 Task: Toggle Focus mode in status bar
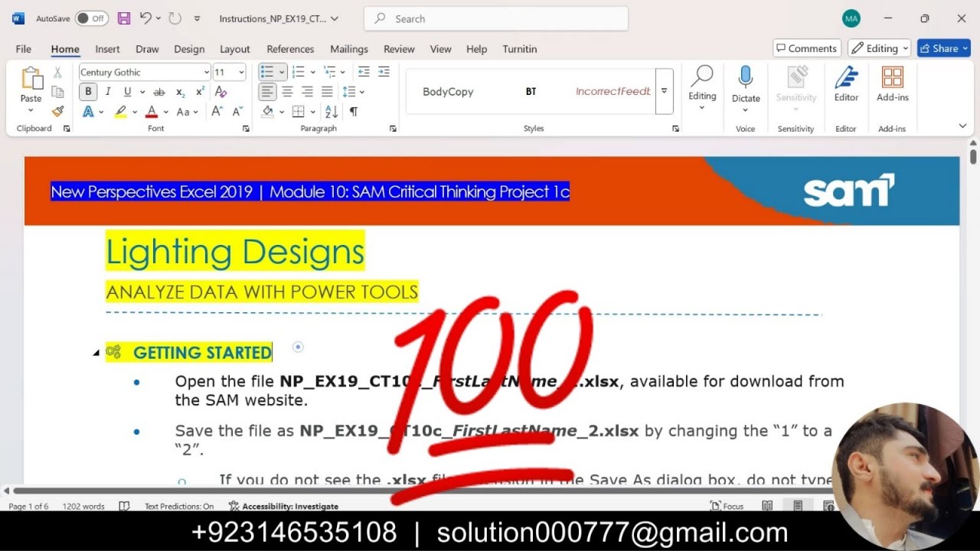click(x=727, y=506)
